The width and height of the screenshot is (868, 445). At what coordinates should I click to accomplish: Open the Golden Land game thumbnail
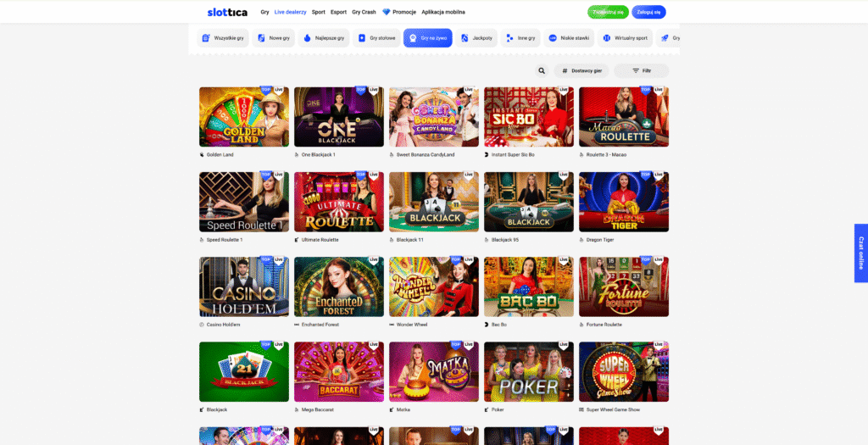pos(244,117)
